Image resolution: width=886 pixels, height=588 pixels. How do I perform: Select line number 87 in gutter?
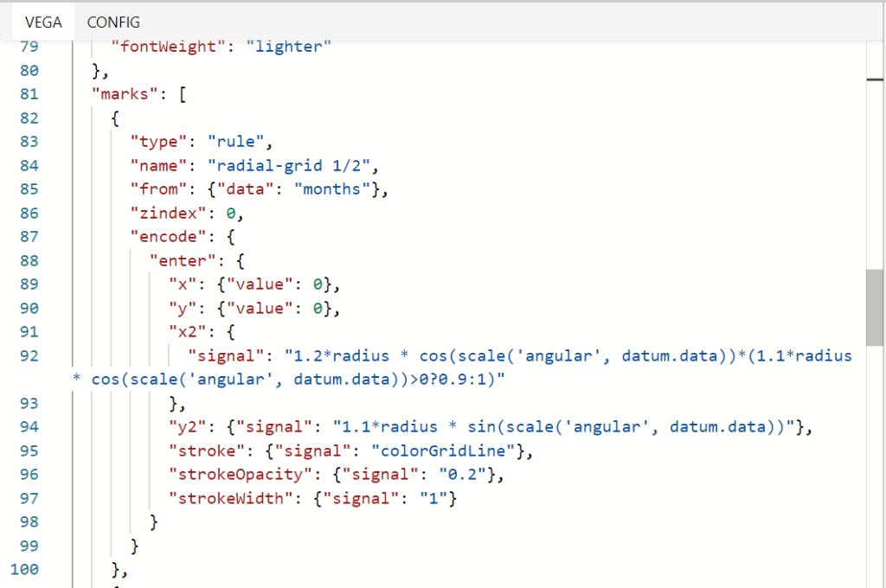(28, 236)
